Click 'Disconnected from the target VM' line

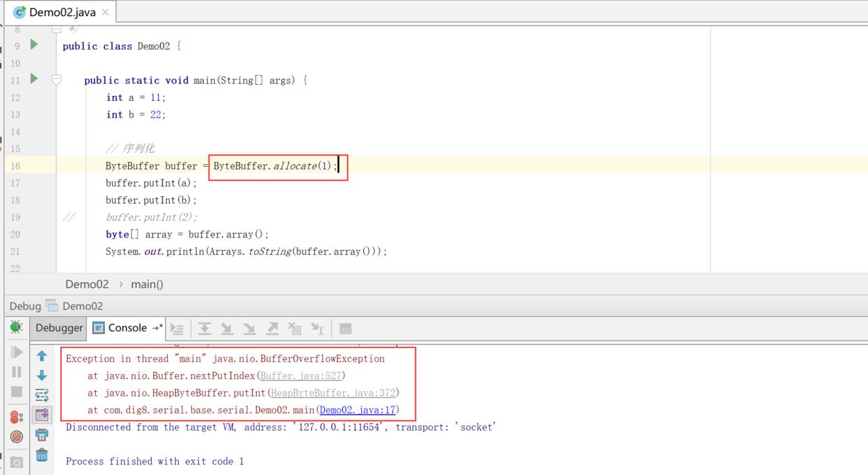(281, 427)
